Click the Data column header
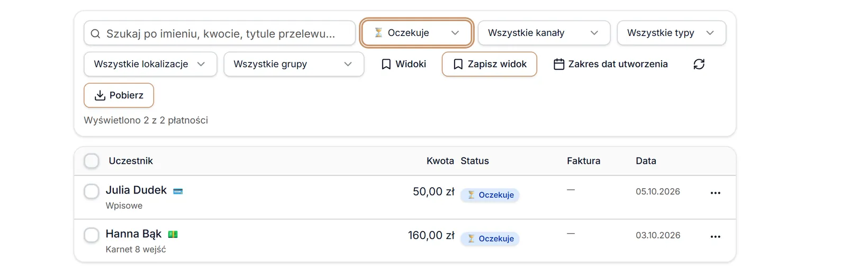 click(x=646, y=161)
